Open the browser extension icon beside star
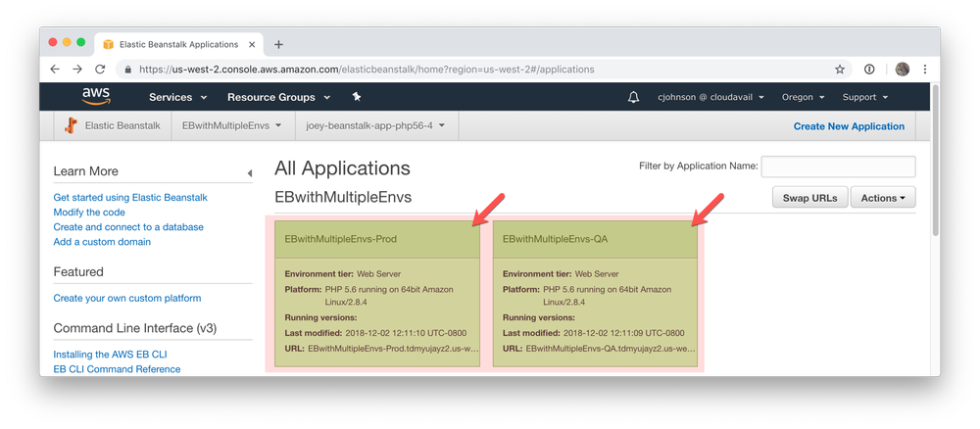 coord(869,70)
